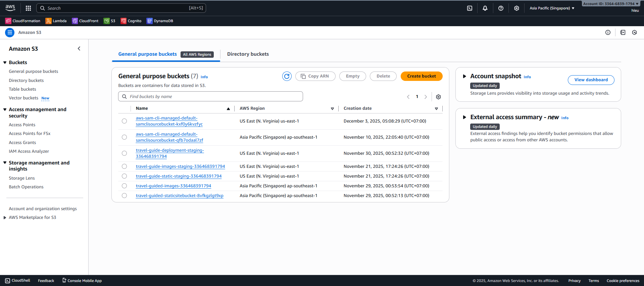Toggle the Amazon S3 hamburger navigation menu
This screenshot has width=644, height=286.
point(10,33)
